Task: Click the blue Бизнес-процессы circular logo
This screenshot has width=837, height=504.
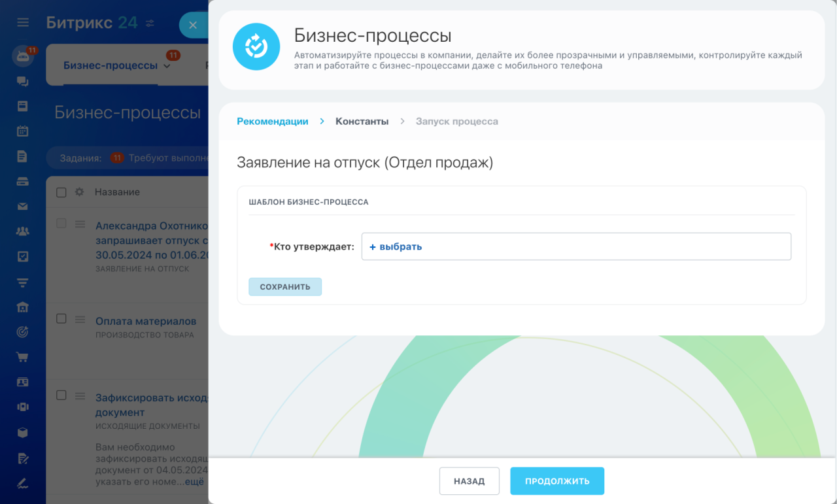Action: 256,46
